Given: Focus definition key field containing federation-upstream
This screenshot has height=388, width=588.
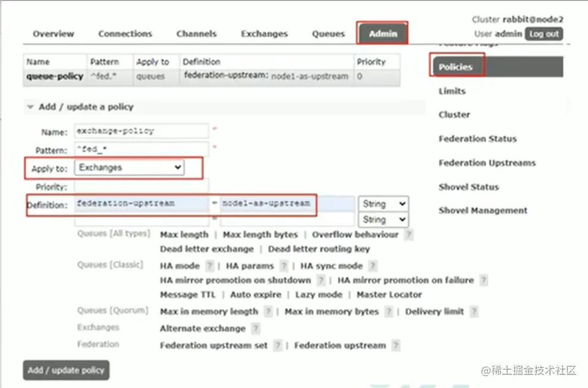Looking at the screenshot, I should (142, 204).
